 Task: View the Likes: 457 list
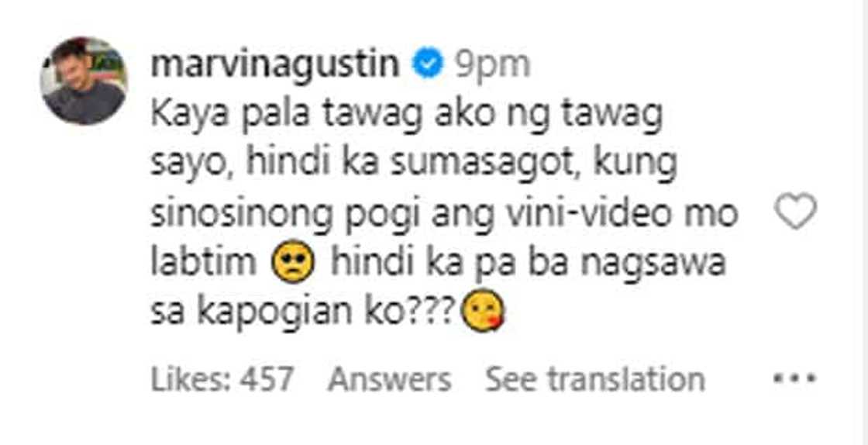(222, 380)
